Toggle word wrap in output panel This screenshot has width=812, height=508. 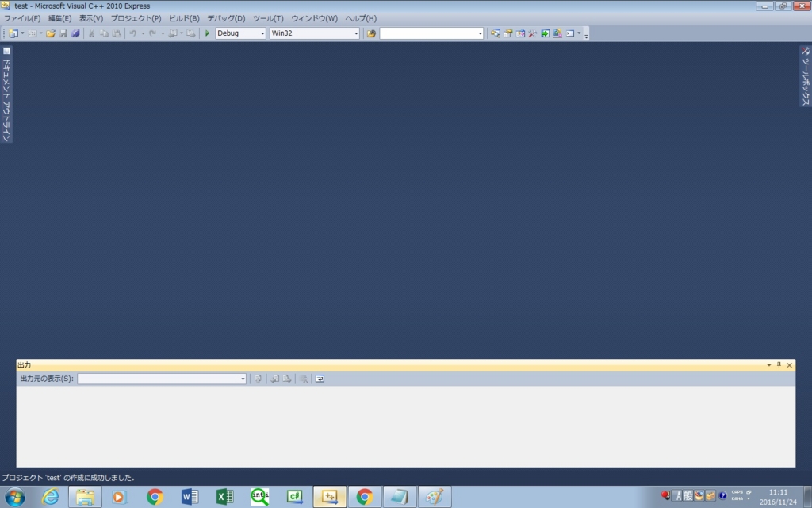[x=320, y=379]
